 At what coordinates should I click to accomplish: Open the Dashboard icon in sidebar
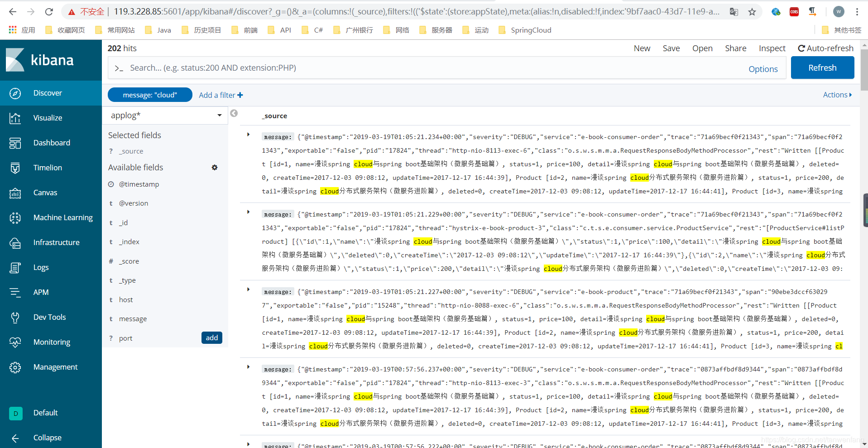click(x=15, y=143)
